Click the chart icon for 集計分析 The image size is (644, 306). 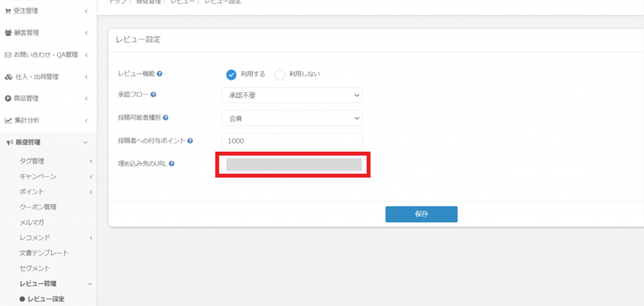coord(8,120)
